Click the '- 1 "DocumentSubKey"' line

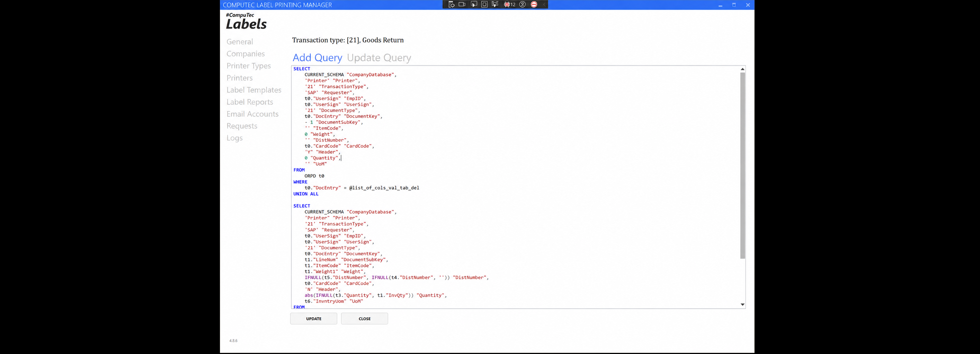click(333, 122)
